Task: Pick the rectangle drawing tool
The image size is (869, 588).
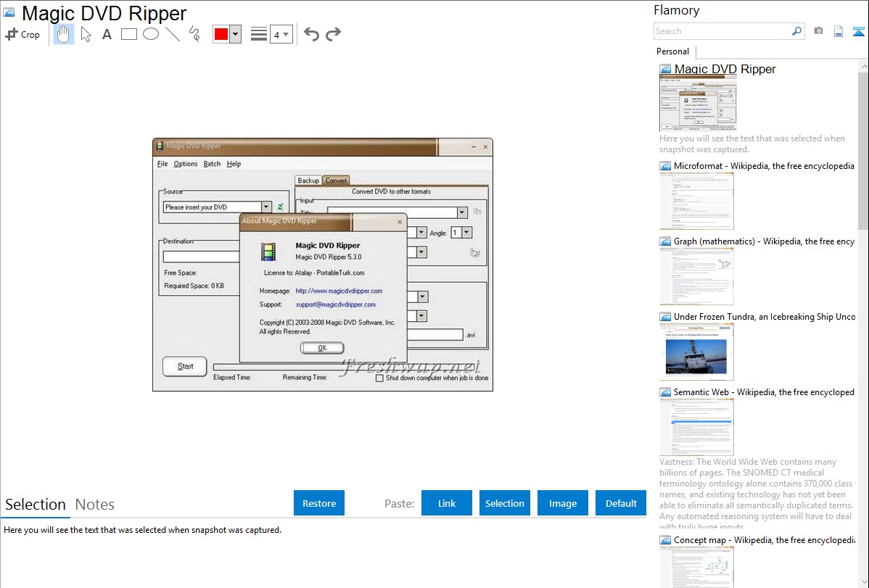Action: click(x=128, y=34)
